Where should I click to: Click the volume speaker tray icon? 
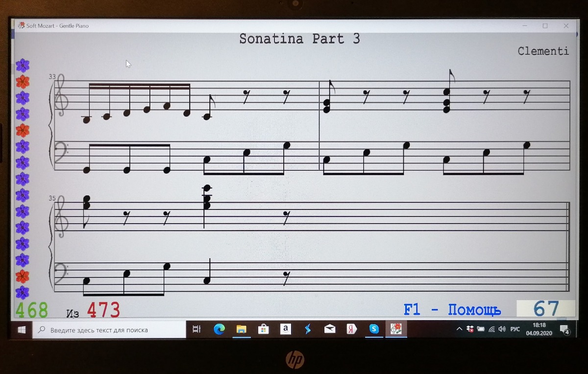point(502,329)
